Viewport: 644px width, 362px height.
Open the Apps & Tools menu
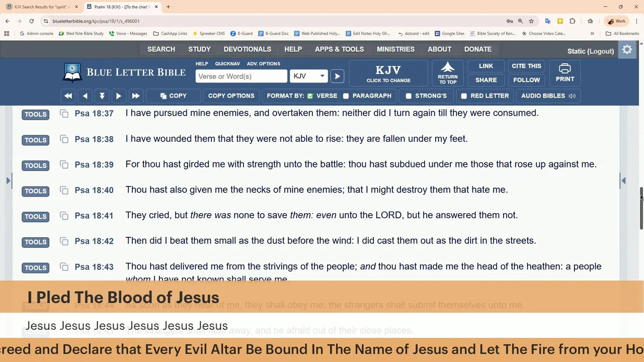pos(339,49)
